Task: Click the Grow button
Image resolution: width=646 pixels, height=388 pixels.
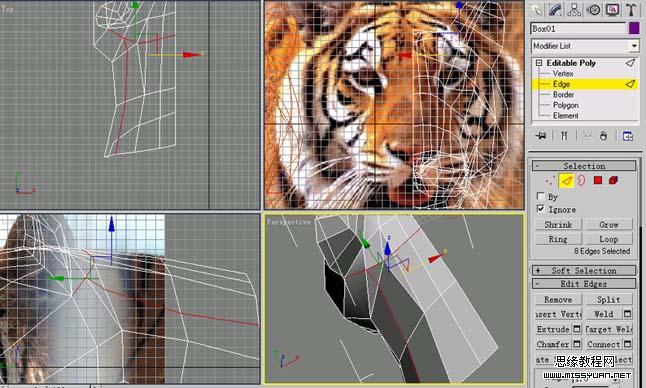Action: pos(609,224)
